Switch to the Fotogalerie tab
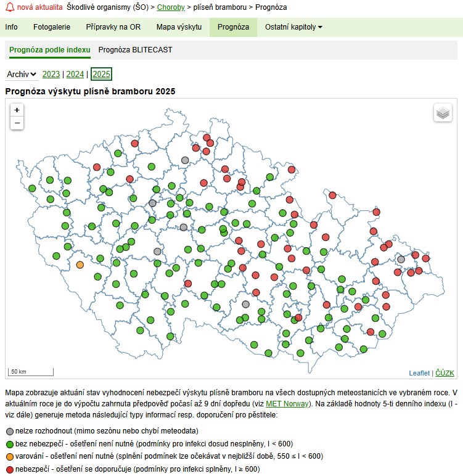 tap(52, 27)
